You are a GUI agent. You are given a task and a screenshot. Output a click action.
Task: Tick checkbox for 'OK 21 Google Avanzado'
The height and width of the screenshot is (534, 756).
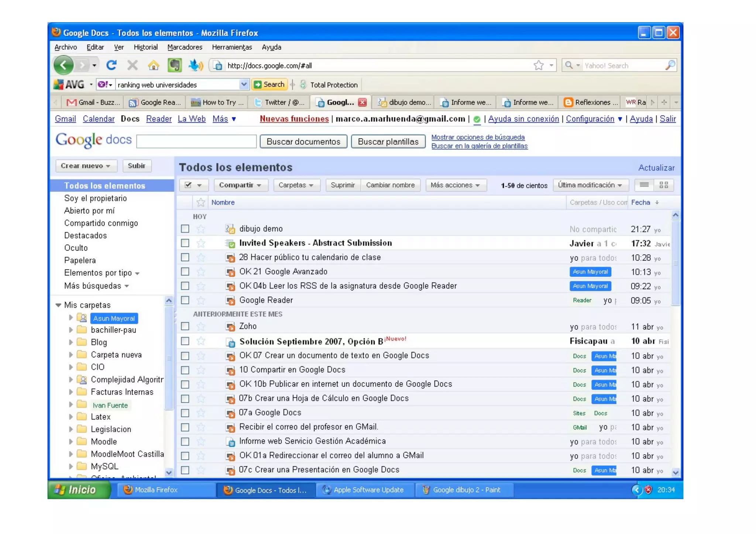[x=185, y=272]
